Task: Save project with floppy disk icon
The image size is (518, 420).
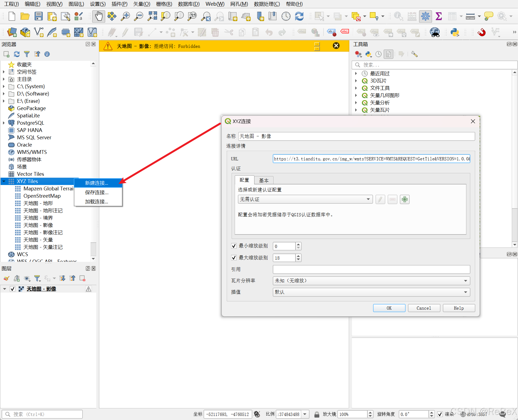Action: tap(38, 16)
